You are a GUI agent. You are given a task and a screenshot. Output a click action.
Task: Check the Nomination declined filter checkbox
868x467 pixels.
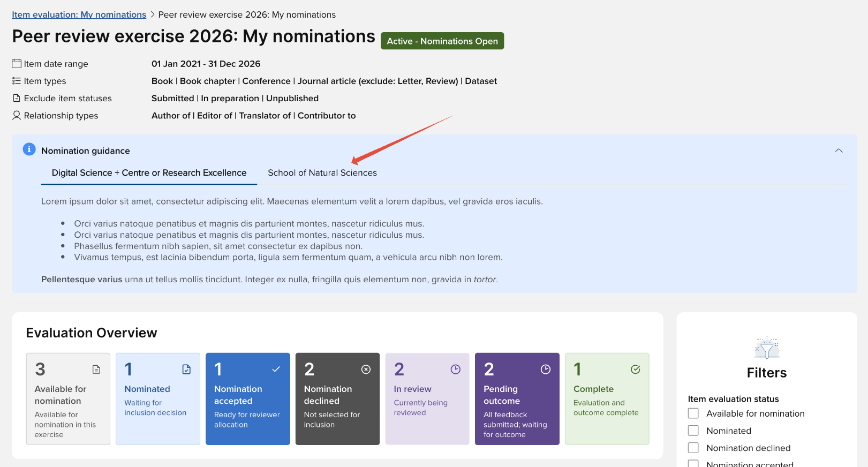[x=693, y=448]
